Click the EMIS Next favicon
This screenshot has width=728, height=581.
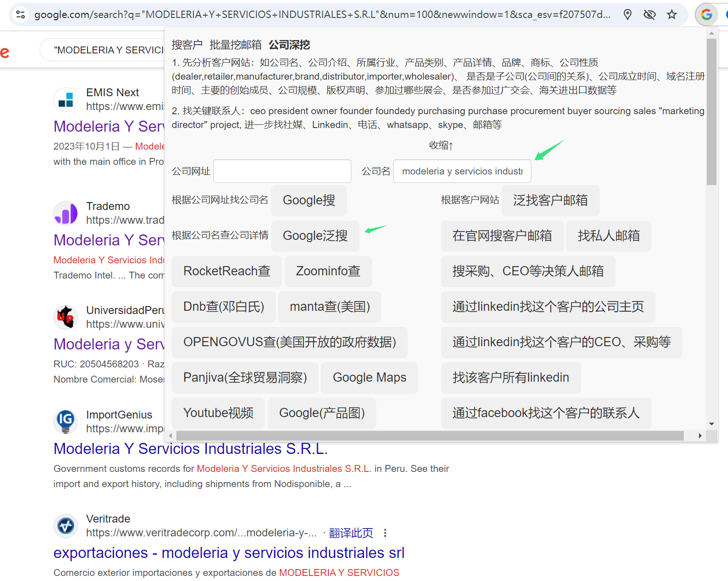[65, 99]
